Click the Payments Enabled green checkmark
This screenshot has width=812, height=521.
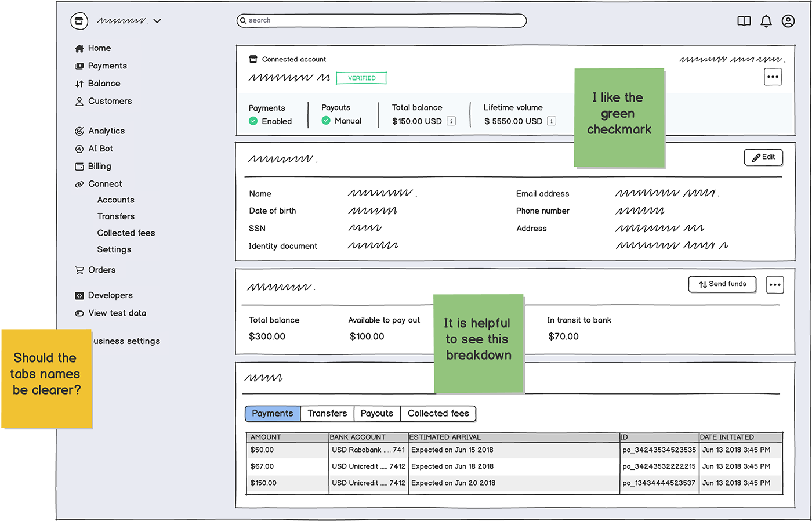pos(253,121)
